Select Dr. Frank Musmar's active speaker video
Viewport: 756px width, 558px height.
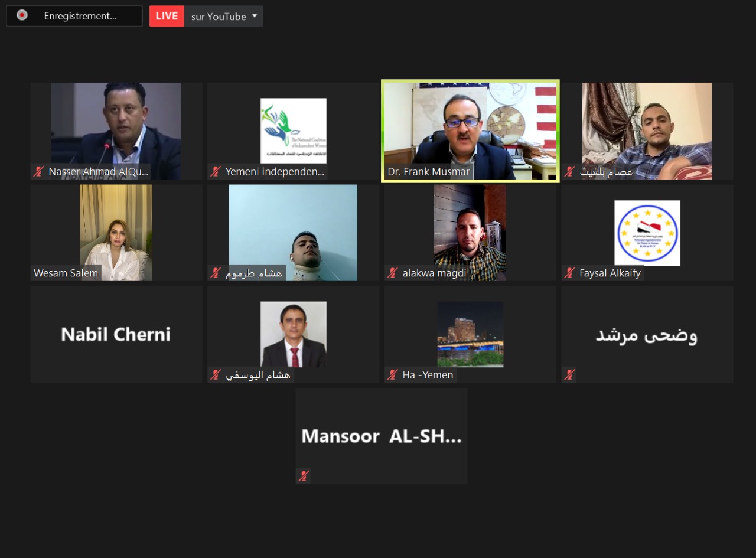[x=470, y=131]
